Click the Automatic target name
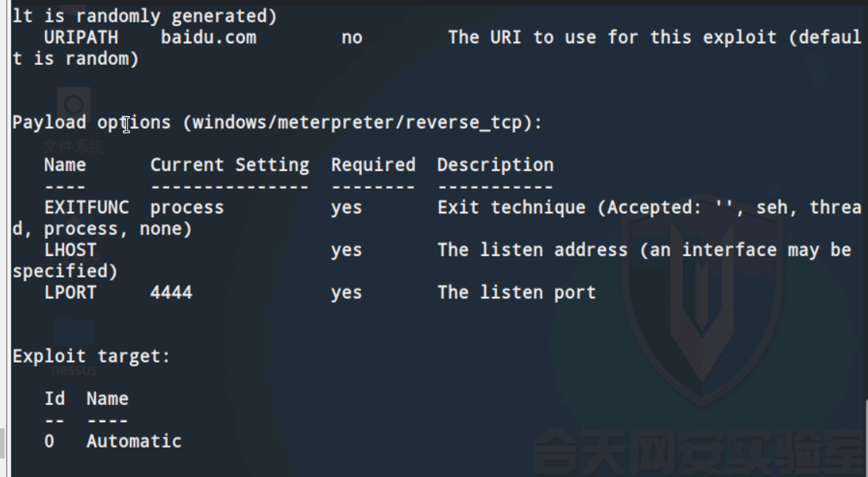The width and height of the screenshot is (868, 477). (134, 441)
